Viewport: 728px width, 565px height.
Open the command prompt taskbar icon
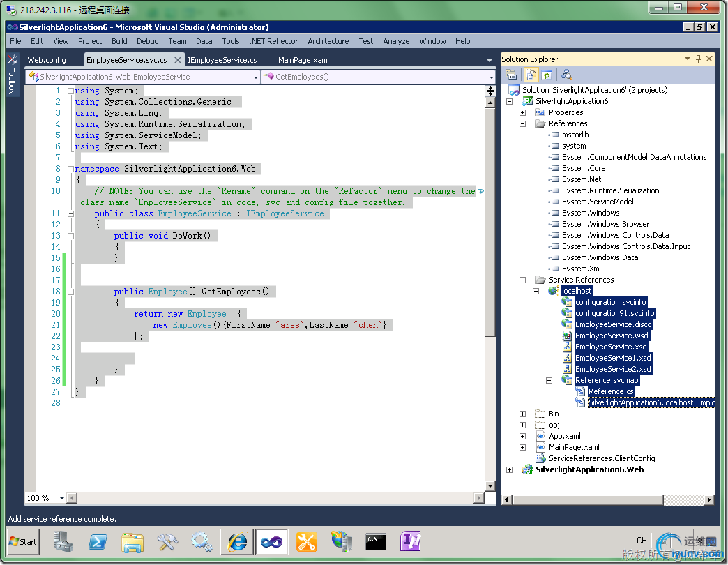click(376, 541)
